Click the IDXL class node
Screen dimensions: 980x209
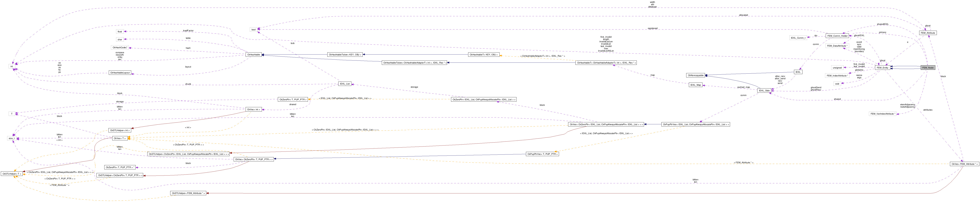coord(798,72)
